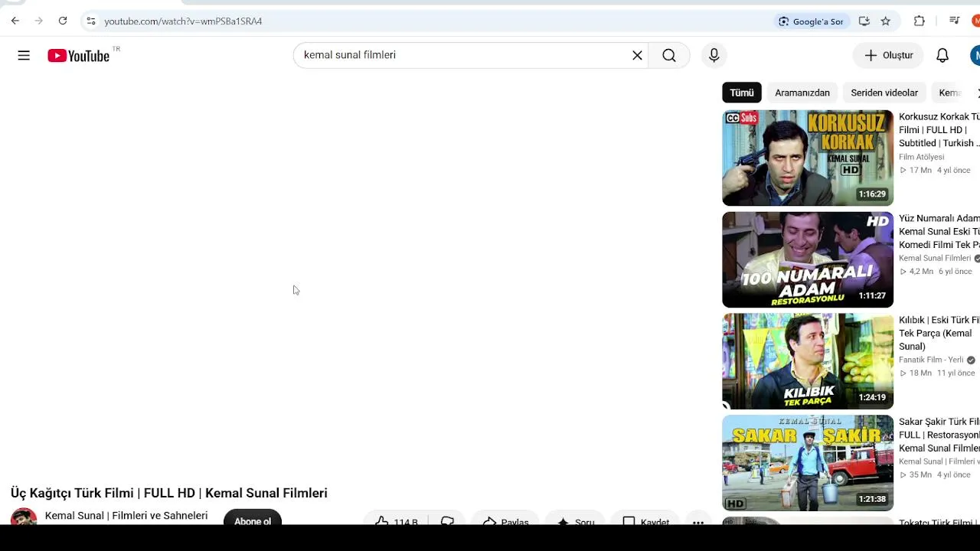Open the Kemal Sunal channel avatar

(x=24, y=517)
